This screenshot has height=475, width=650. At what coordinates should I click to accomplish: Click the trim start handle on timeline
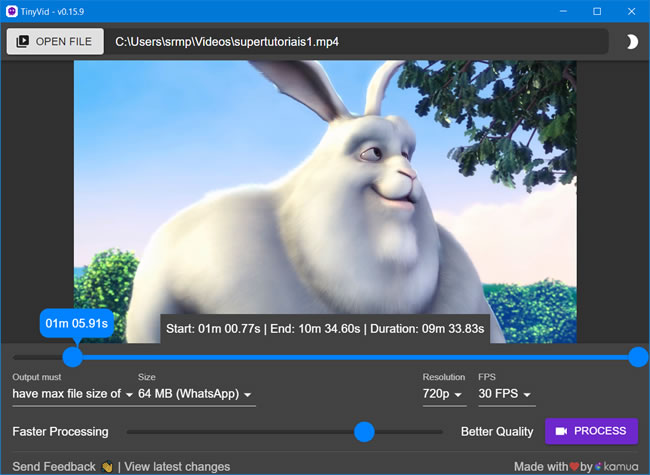point(73,357)
